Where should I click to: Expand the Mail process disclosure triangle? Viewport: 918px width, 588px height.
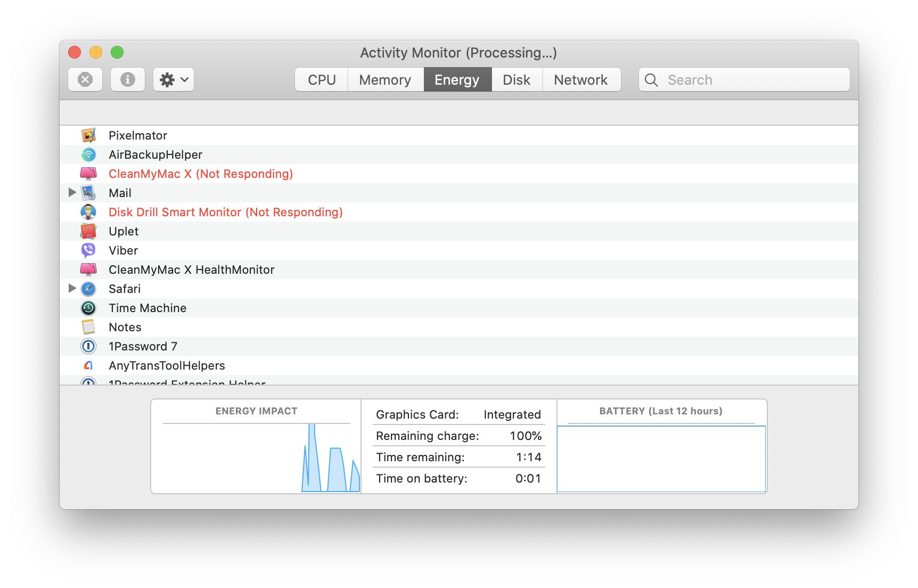72,192
